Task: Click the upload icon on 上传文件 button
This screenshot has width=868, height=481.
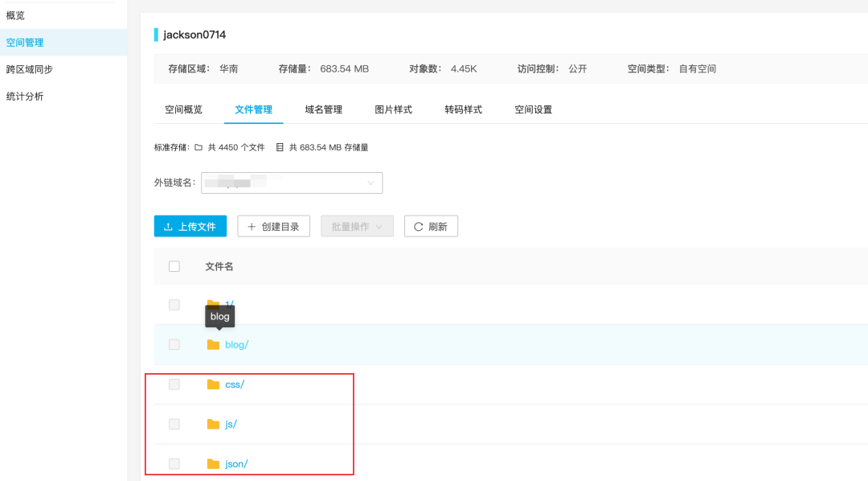Action: click(169, 226)
